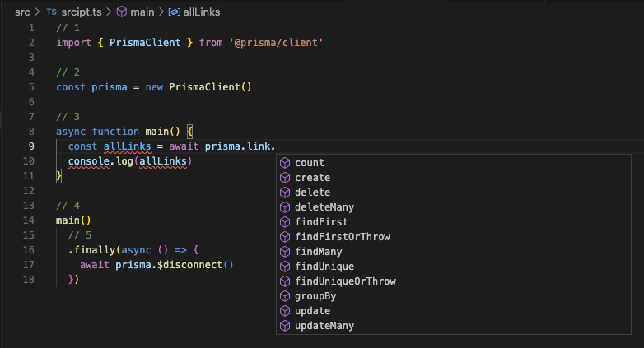Choose findFirst in the suggestion list
Image resolution: width=644 pixels, height=348 pixels.
point(321,222)
